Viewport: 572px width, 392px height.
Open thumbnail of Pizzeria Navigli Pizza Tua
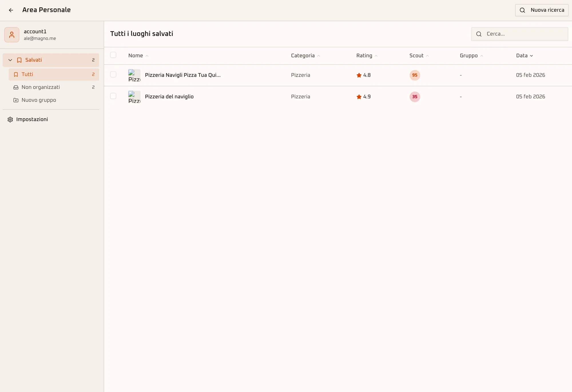[x=134, y=75]
